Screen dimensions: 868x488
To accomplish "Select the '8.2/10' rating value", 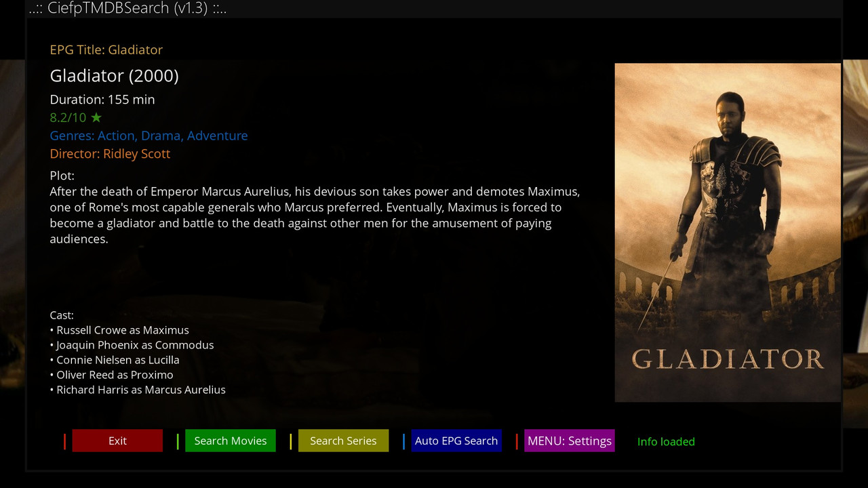I will click(68, 117).
